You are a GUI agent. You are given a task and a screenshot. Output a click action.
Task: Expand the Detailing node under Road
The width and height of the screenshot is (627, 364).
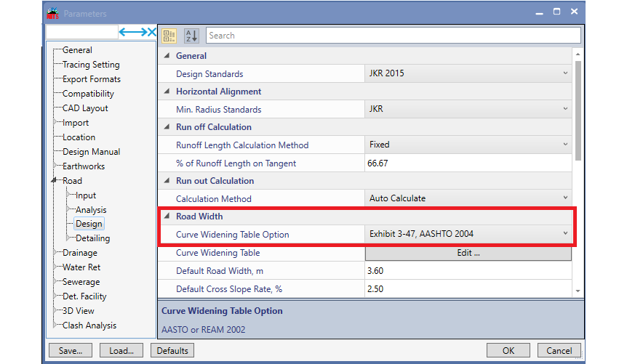pyautogui.click(x=68, y=238)
